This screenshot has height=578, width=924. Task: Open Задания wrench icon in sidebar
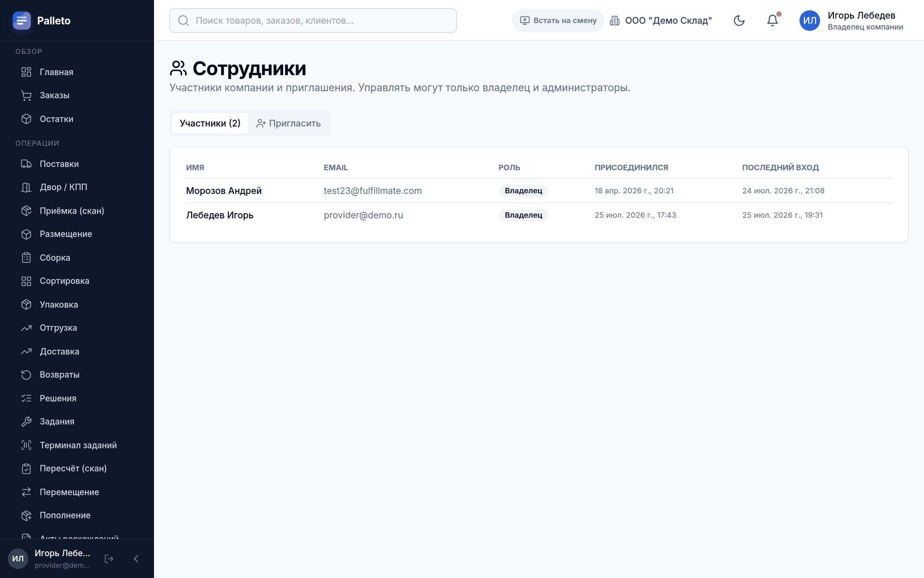coord(27,422)
